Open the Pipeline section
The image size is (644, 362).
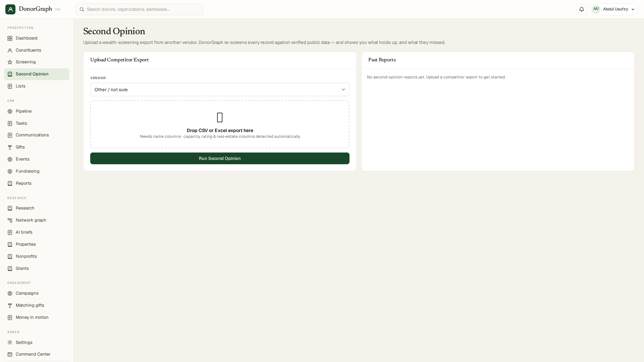pyautogui.click(x=37, y=111)
